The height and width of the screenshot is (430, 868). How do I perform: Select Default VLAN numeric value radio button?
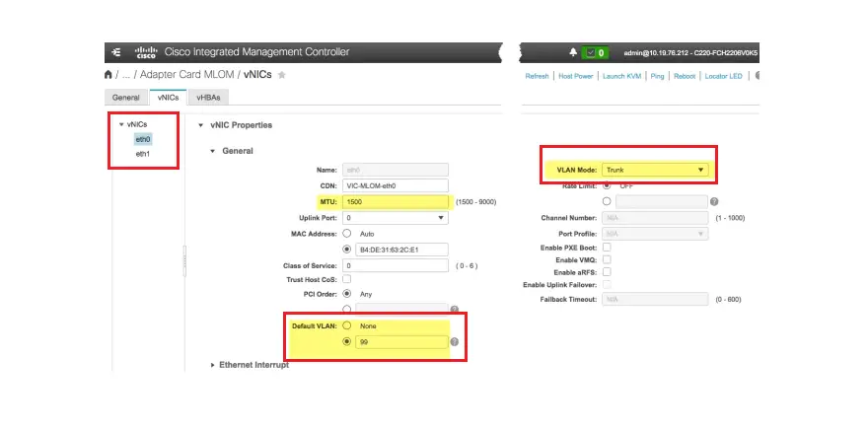coord(347,341)
